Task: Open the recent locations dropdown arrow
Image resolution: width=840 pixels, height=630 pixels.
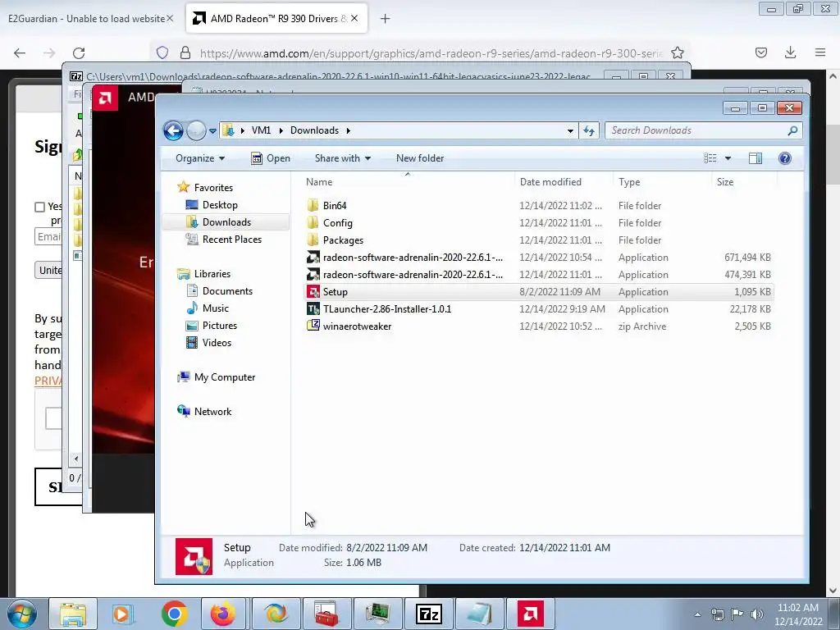Action: tap(212, 130)
